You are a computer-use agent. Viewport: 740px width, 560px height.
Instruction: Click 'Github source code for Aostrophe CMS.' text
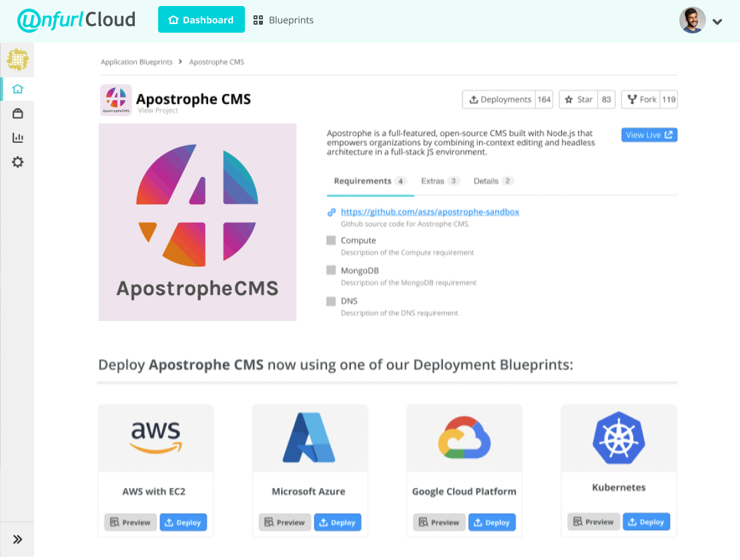click(x=406, y=224)
